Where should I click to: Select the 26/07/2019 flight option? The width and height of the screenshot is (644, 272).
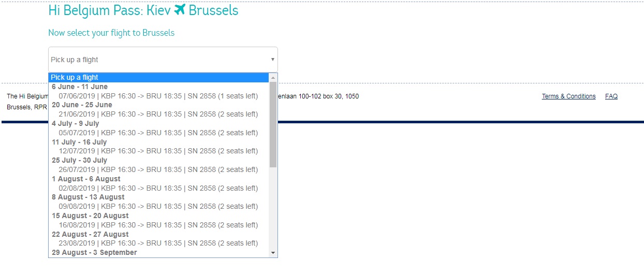tap(158, 169)
